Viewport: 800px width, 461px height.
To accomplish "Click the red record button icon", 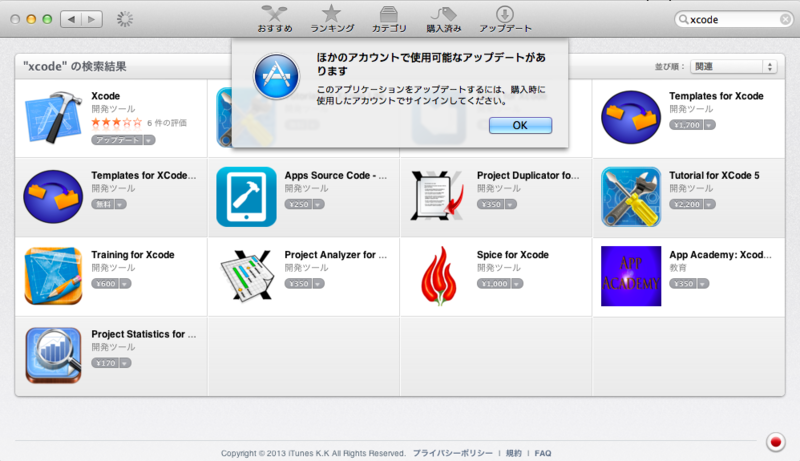I will coord(776,442).
